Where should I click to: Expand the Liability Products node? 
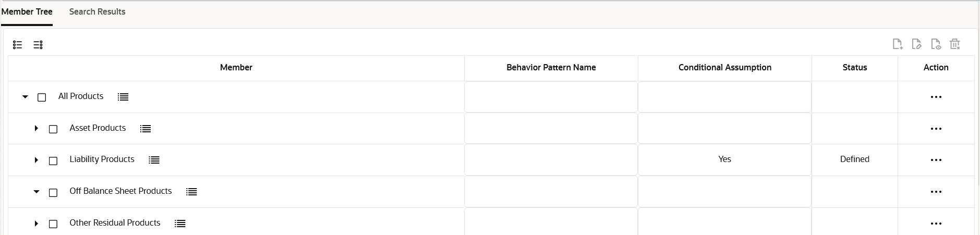coord(37,160)
